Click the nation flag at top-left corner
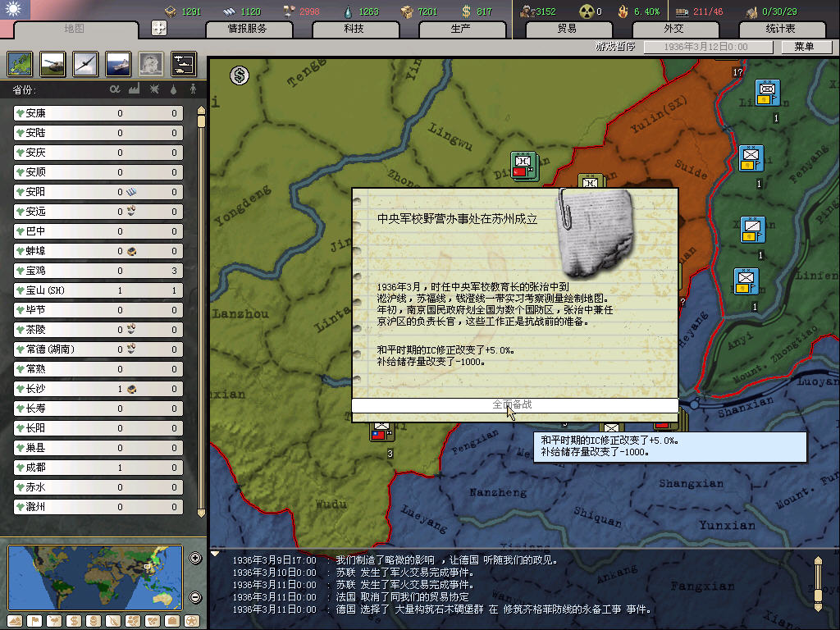The height and width of the screenshot is (630, 840). click(x=15, y=10)
